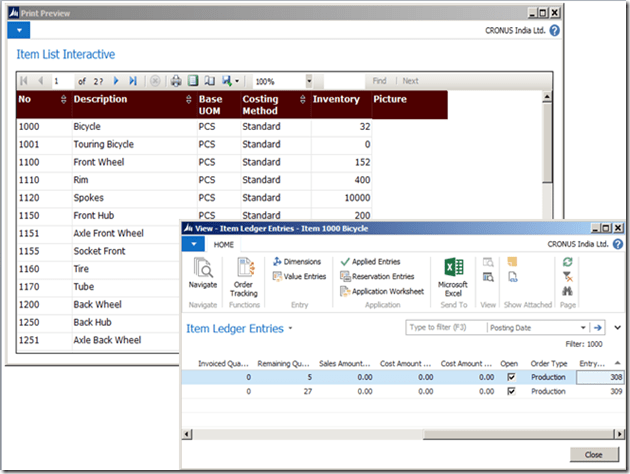Open the Posting Date filter field dropdown
The height and width of the screenshot is (474, 630).
(535, 327)
